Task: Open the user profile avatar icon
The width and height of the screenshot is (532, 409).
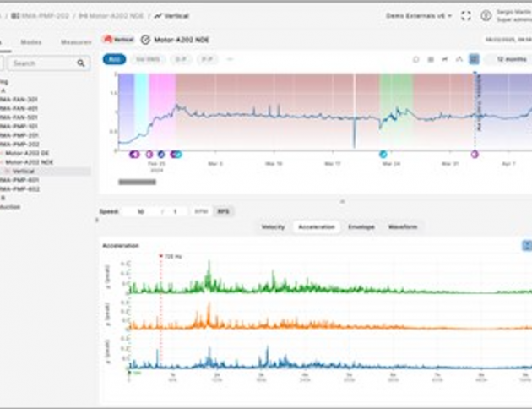Action: point(486,15)
